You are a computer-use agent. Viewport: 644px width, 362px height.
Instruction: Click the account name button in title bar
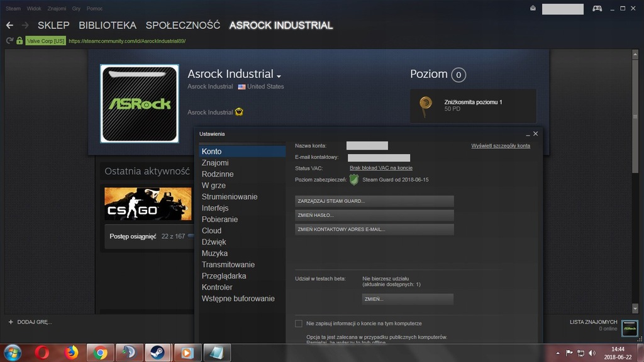click(563, 9)
